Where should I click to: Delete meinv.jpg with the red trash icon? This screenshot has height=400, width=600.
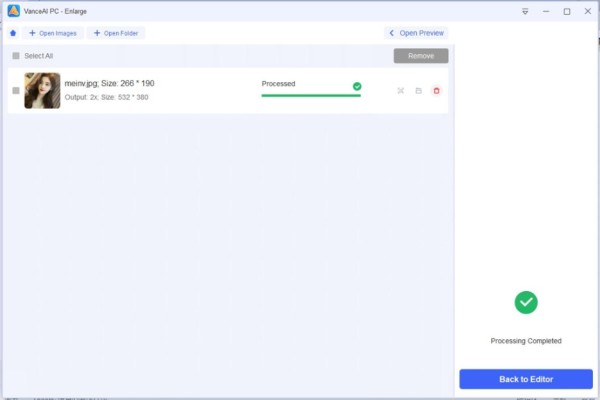point(436,91)
